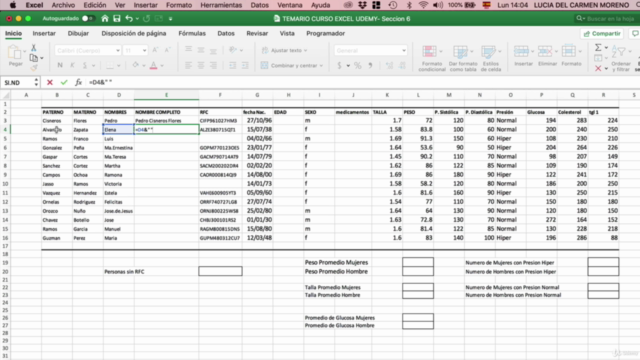This screenshot has width=640, height=360.
Task: Click the decrease font size icon
Action: 167,50
